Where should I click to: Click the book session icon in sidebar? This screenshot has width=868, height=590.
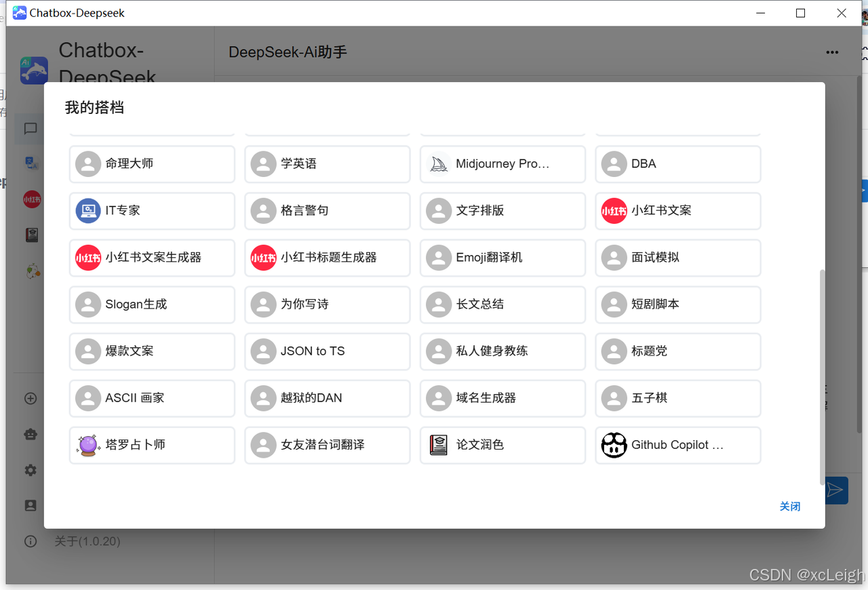(31, 235)
